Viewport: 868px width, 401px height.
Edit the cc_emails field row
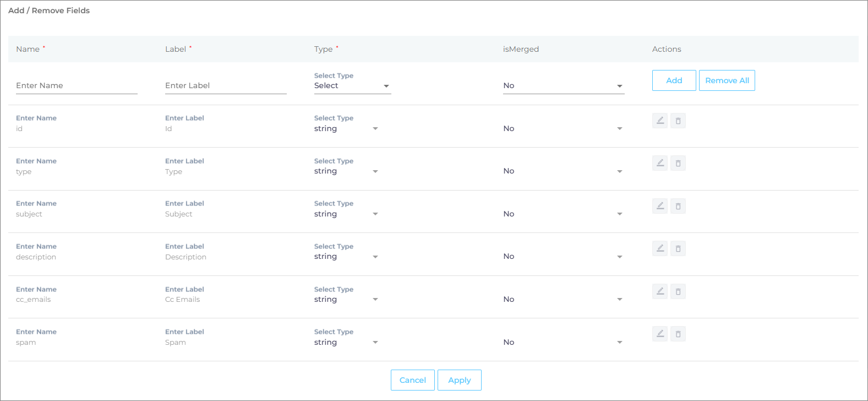coord(659,291)
